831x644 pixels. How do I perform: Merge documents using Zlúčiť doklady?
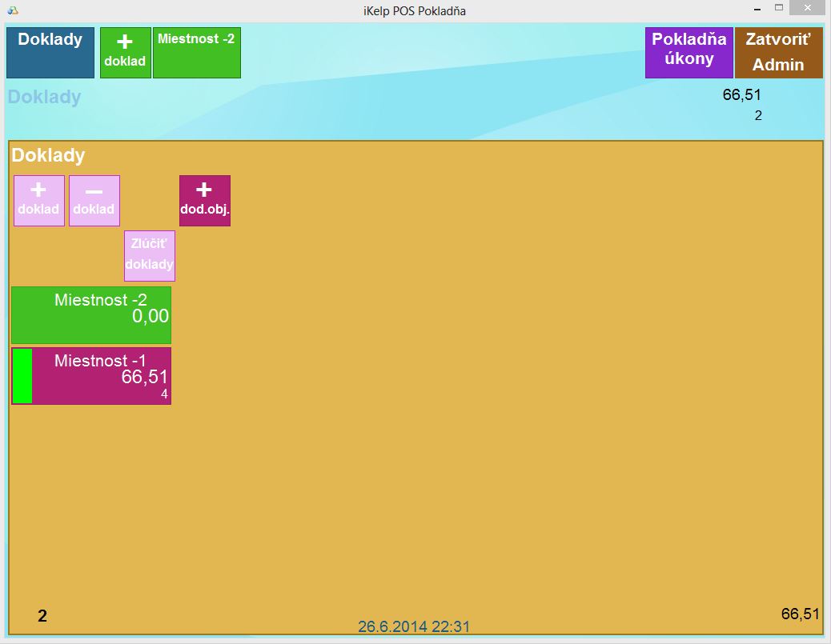click(150, 256)
